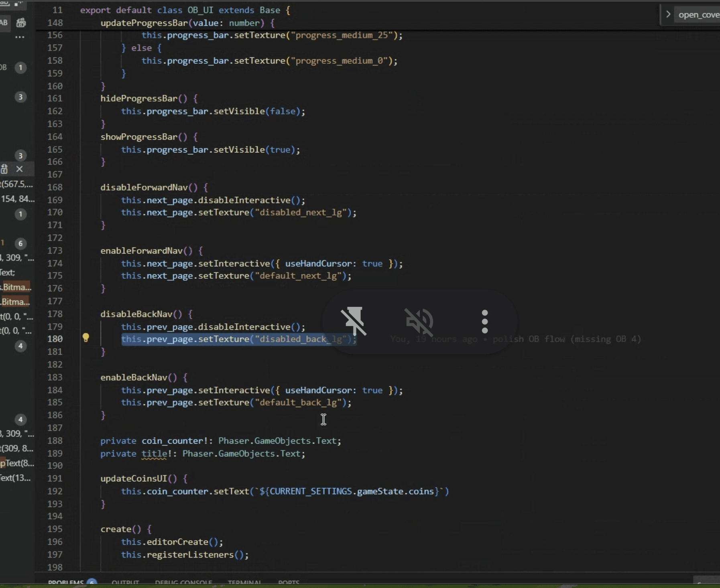The height and width of the screenshot is (588, 720).
Task: Click the underlined 'title' property on line 189
Action: (x=154, y=454)
